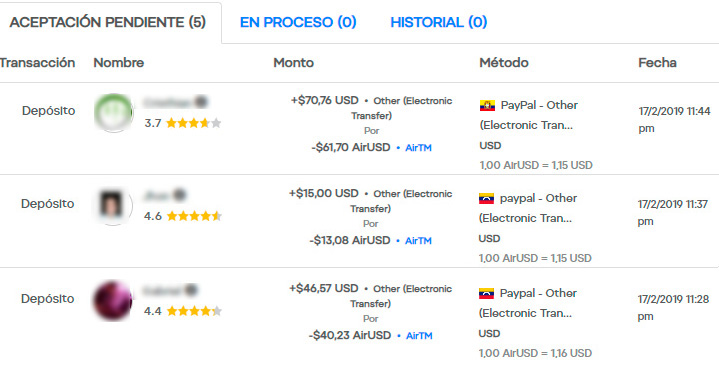Click the photo avatar rated 4.6
This screenshot has width=719, height=371.
click(x=113, y=205)
